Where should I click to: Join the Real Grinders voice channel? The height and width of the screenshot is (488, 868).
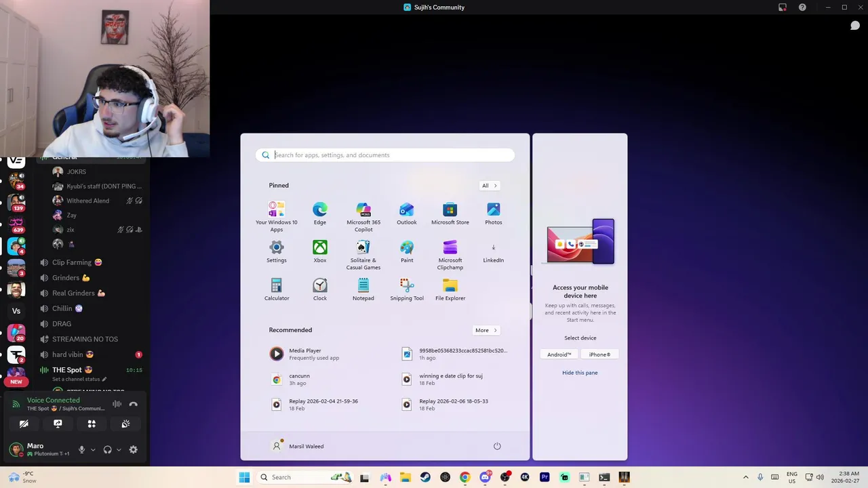pyautogui.click(x=91, y=293)
